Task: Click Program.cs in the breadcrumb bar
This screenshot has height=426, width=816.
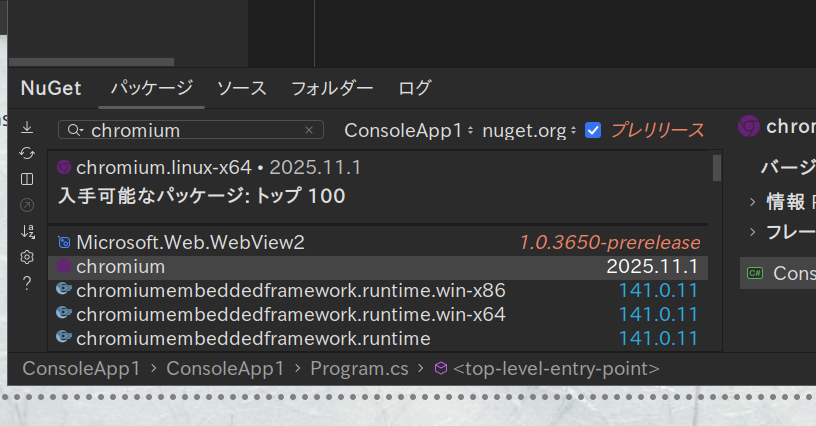Action: point(359,368)
